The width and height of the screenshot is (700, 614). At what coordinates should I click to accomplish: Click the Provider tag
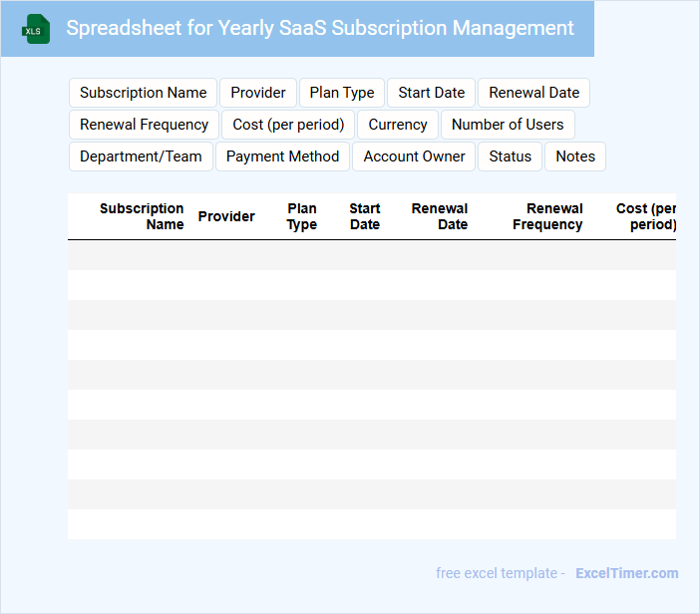click(258, 93)
